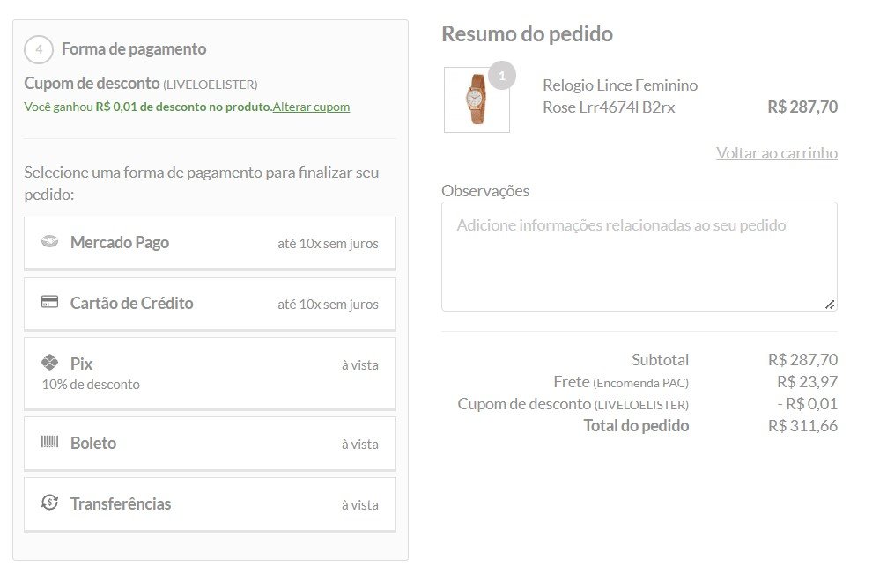Click the quantity badge on watch image
The width and height of the screenshot is (887, 588).
502,75
